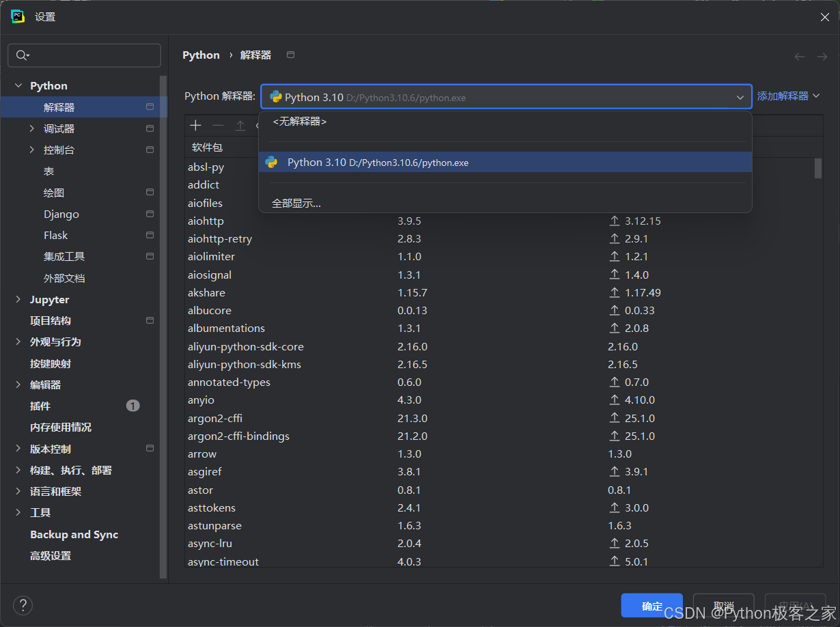Open the Python 解释器 dropdown arrow
The width and height of the screenshot is (840, 627).
click(740, 98)
